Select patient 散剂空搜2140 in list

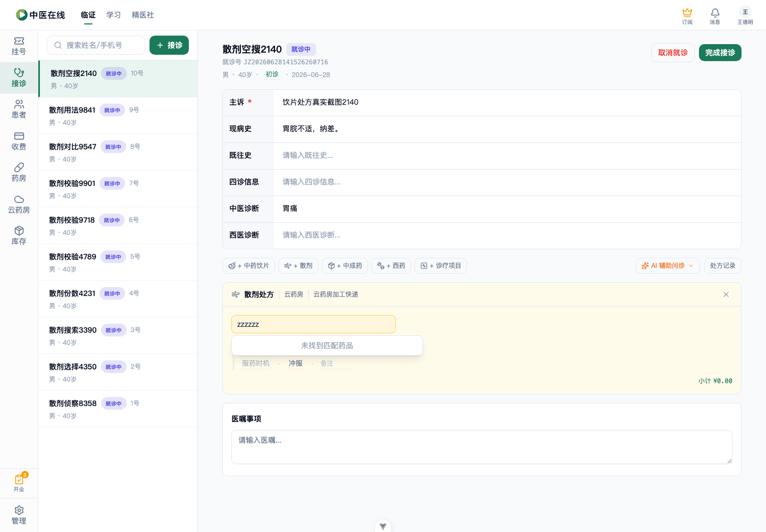pyautogui.click(x=118, y=79)
